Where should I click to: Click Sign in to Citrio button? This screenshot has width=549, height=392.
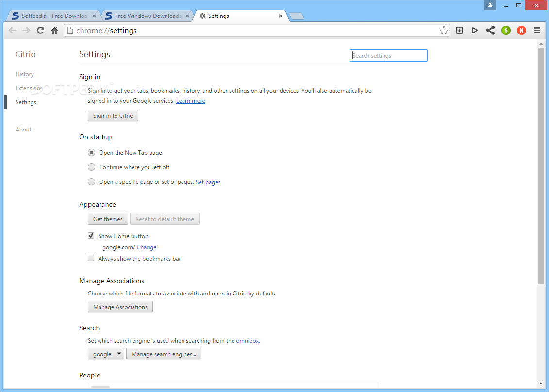click(113, 116)
